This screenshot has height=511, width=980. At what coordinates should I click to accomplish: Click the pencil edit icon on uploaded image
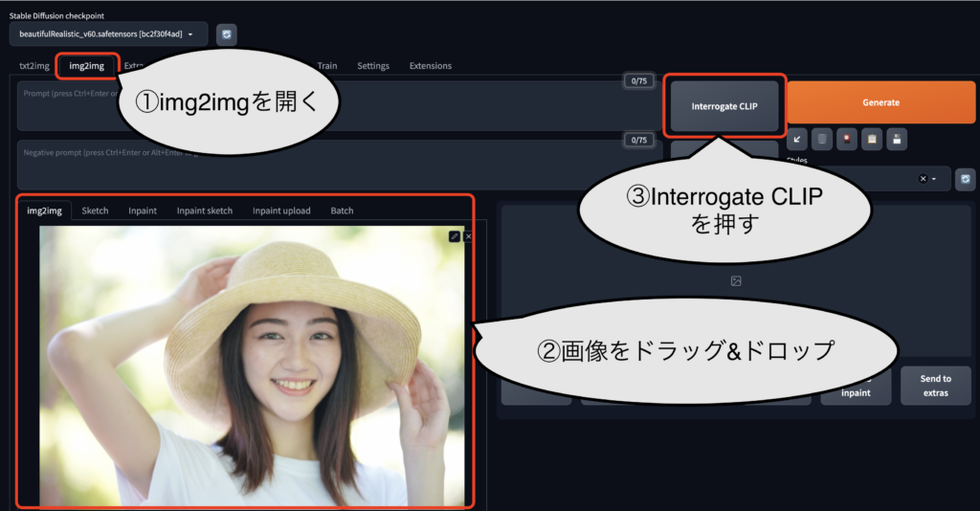[454, 235]
